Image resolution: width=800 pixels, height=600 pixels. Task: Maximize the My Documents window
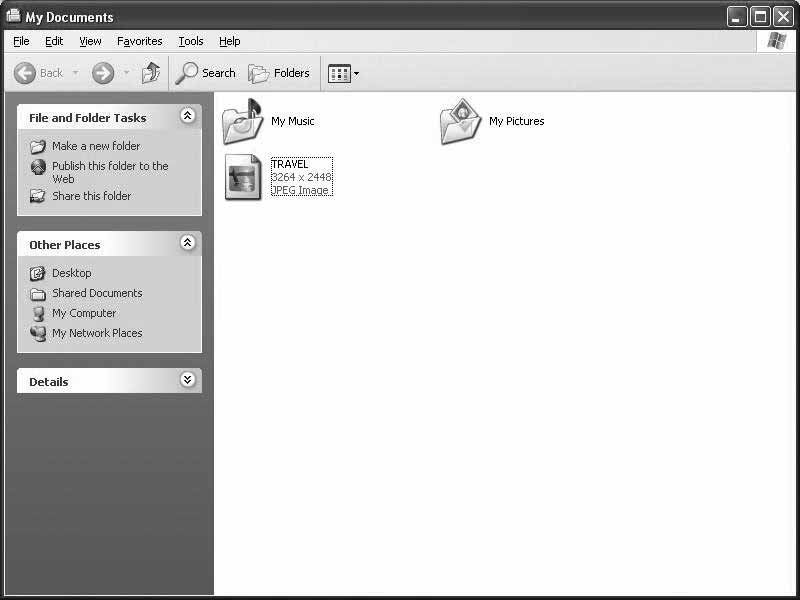(760, 17)
